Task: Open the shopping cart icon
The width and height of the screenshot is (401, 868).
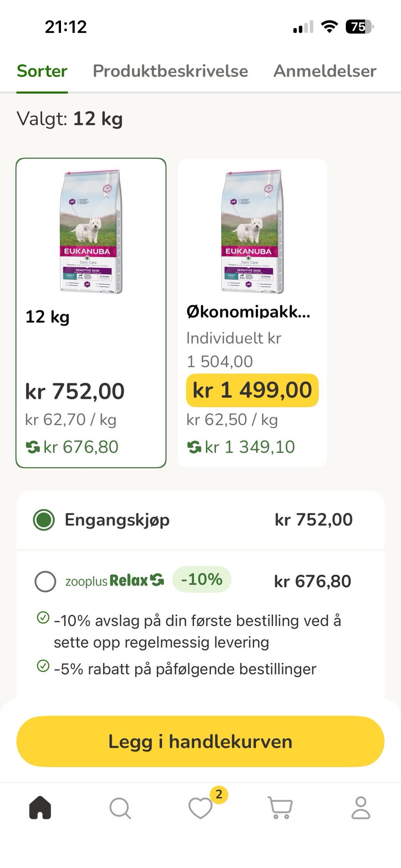Action: point(280,808)
